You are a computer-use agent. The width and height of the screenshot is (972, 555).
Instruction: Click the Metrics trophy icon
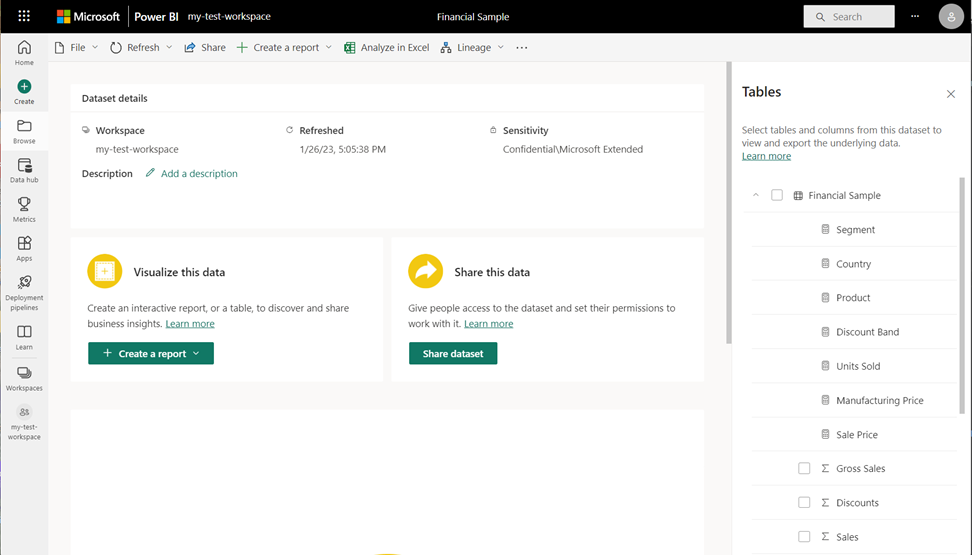(24, 205)
